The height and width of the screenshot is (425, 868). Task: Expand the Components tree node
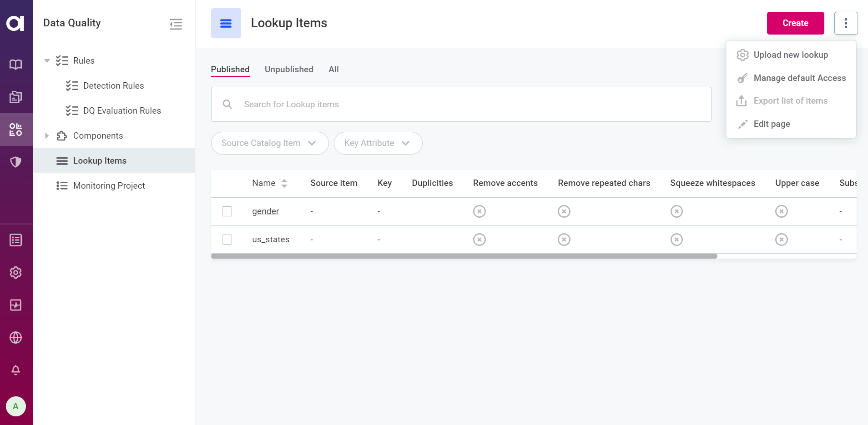pyautogui.click(x=47, y=136)
